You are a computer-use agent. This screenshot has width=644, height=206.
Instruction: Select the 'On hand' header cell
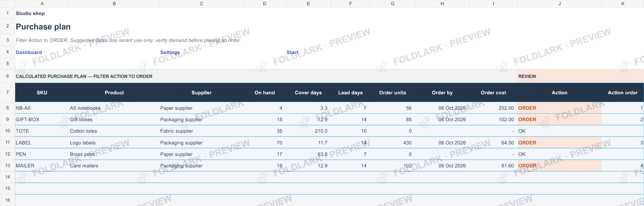pyautogui.click(x=265, y=93)
